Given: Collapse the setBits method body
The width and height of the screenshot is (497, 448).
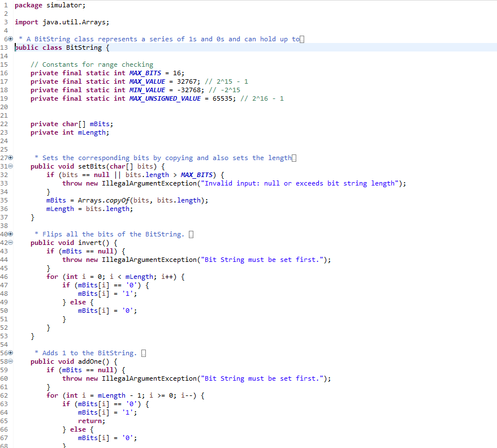Looking at the screenshot, I should (9, 166).
